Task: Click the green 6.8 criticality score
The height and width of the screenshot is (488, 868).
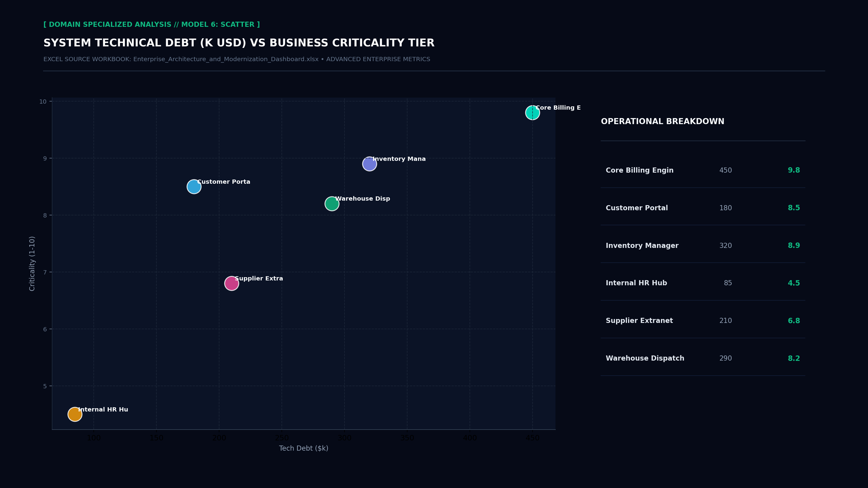Action: coord(794,321)
